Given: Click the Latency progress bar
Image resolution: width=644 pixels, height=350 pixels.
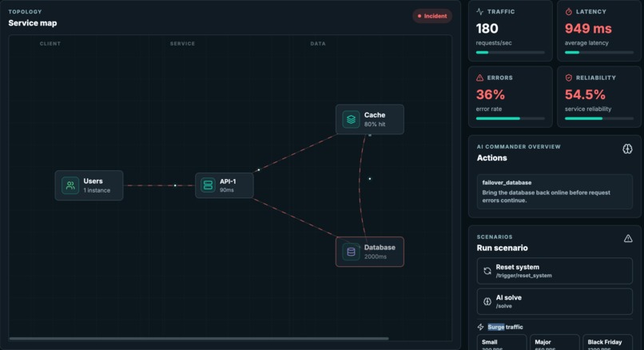Looking at the screenshot, I should (x=598, y=53).
